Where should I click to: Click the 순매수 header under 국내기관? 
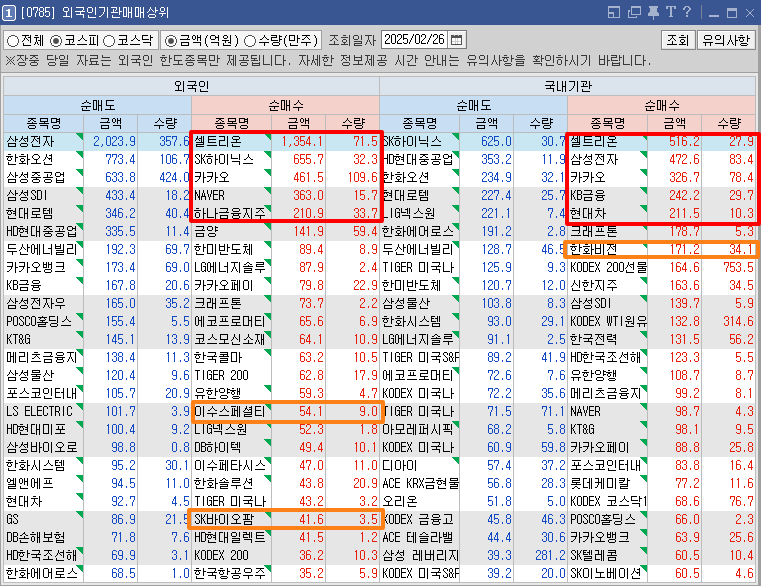click(661, 105)
